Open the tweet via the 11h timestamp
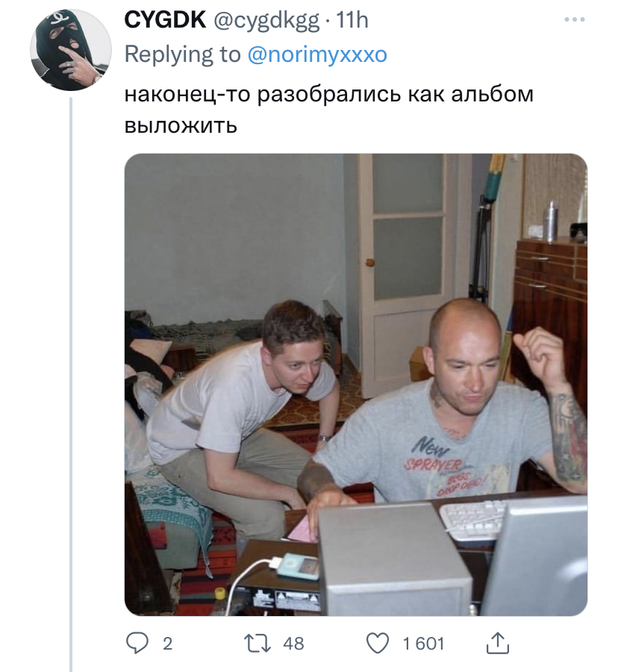This screenshot has height=672, width=618. (x=352, y=20)
